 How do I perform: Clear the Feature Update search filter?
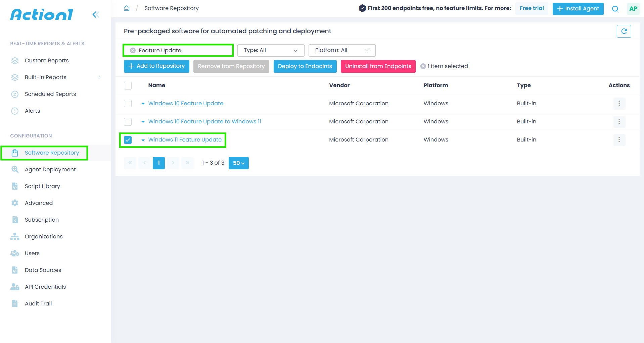coord(133,50)
